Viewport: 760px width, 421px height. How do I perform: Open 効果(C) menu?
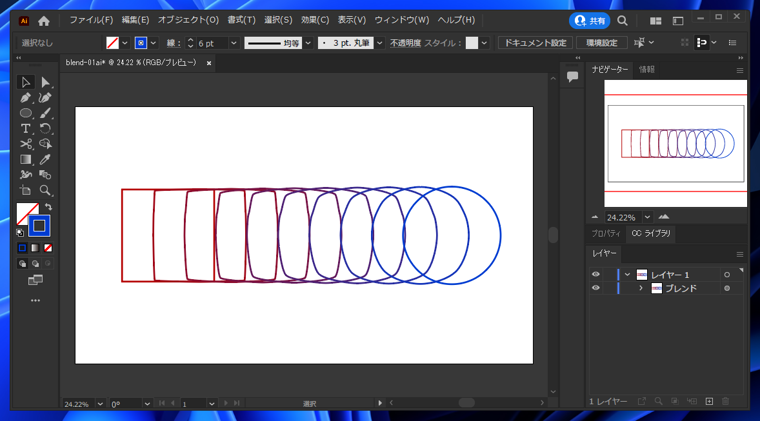(x=315, y=20)
